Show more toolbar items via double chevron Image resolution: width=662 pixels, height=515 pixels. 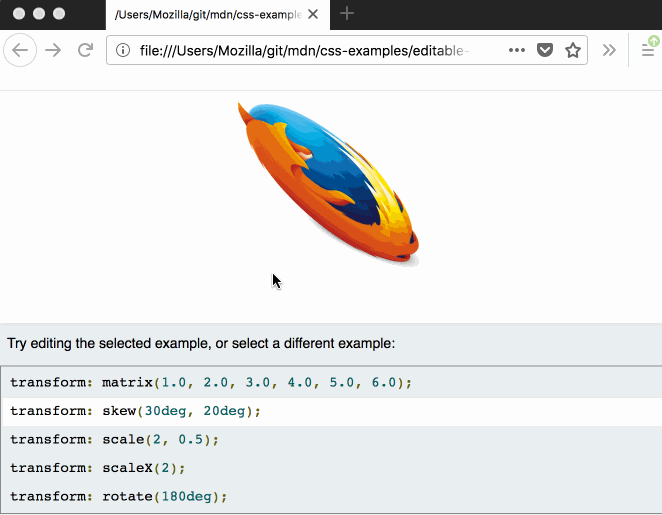pos(609,50)
